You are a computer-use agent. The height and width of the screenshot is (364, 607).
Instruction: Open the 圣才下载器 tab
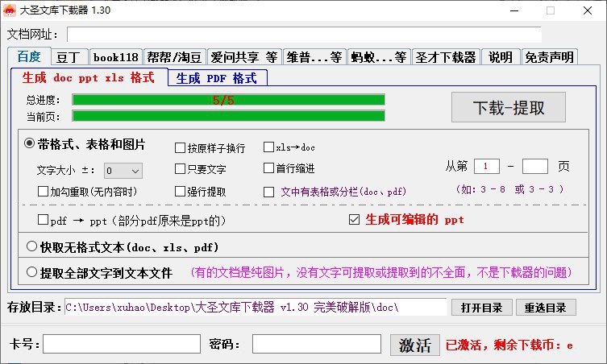446,58
